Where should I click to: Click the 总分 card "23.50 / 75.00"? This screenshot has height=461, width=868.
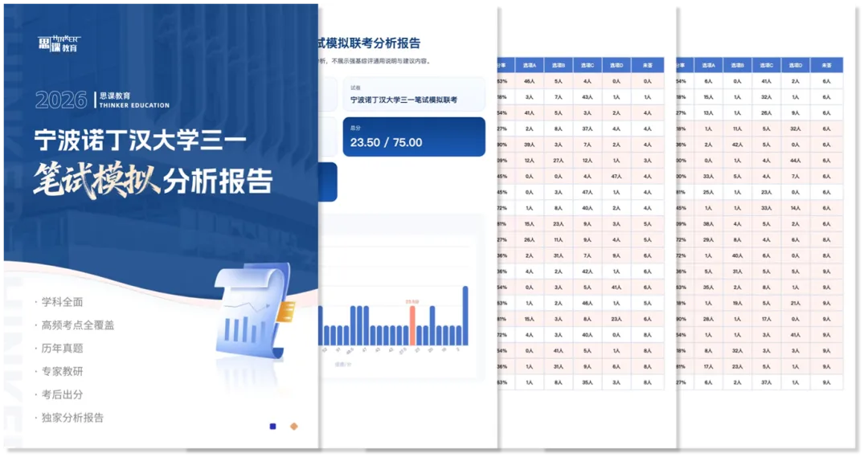(414, 137)
